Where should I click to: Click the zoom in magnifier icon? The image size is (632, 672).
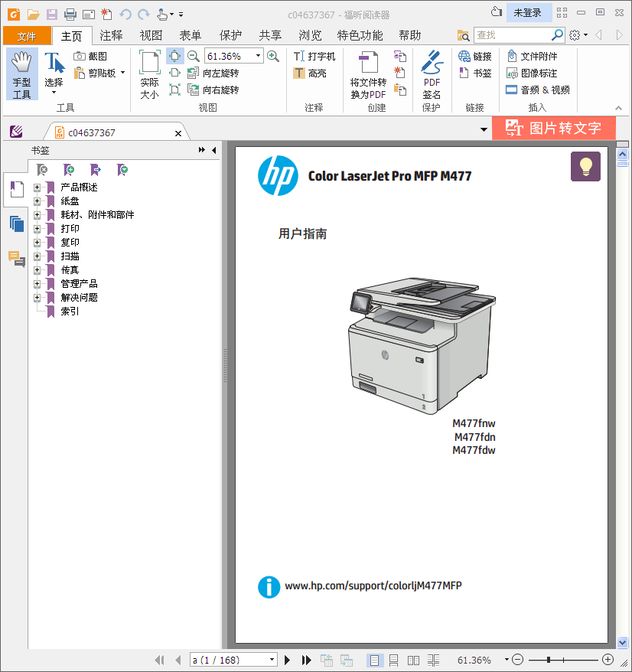(273, 56)
